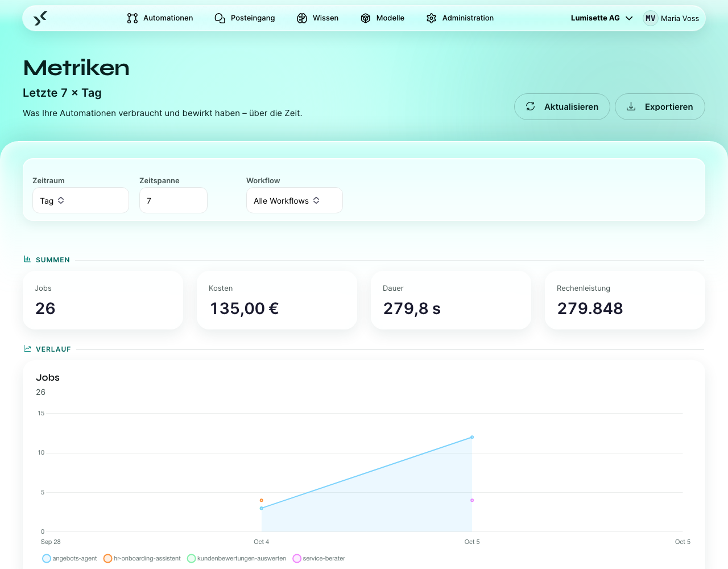Open the Alle Workflows dropdown
This screenshot has height=569, width=728.
(295, 200)
